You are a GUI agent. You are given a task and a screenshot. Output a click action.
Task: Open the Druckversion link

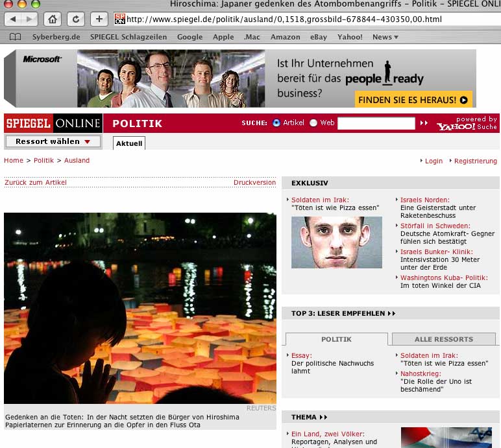254,183
